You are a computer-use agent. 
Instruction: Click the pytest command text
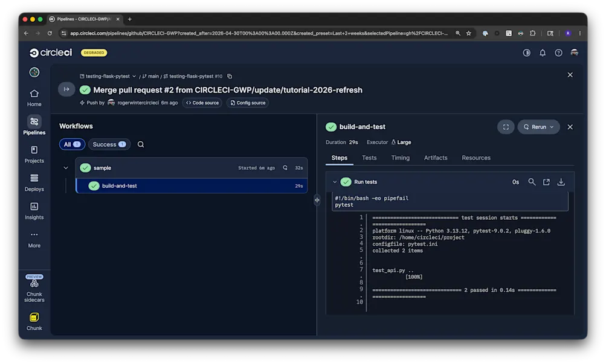(344, 205)
